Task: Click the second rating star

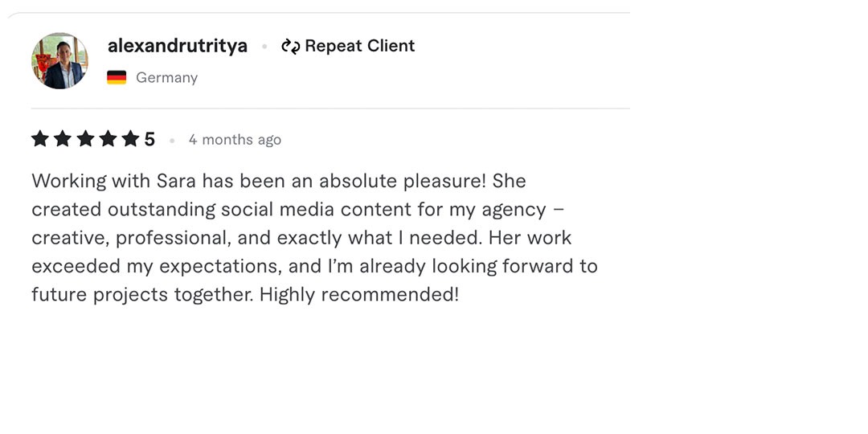Action: [63, 139]
